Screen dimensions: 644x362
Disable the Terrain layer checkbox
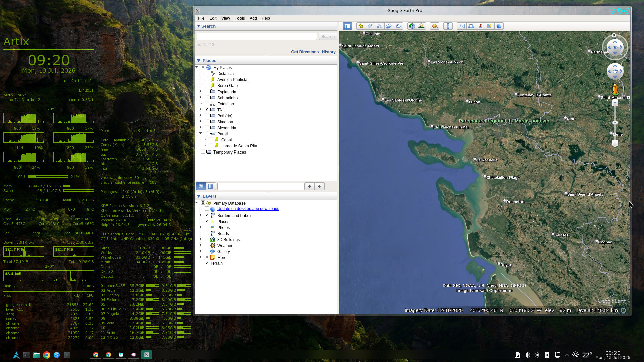[207, 263]
